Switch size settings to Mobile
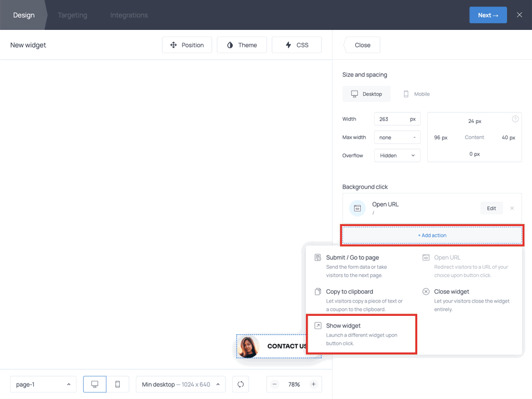 416,94
